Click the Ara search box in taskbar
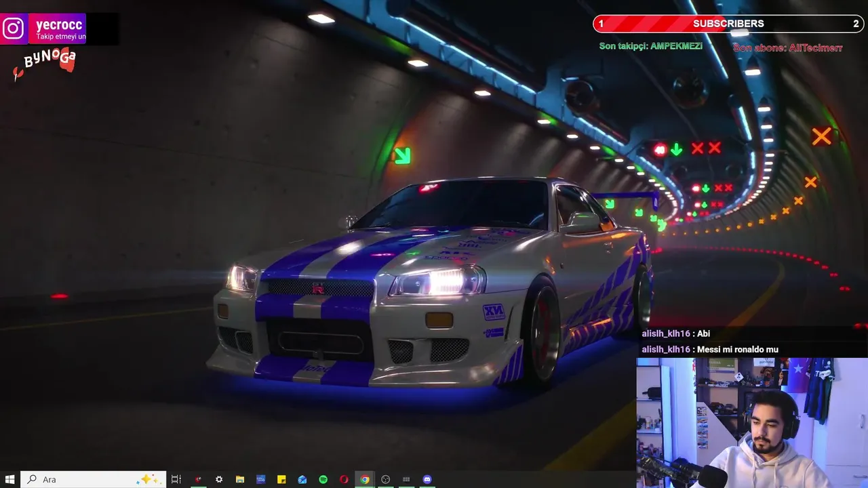This screenshot has width=868, height=488. (93, 479)
